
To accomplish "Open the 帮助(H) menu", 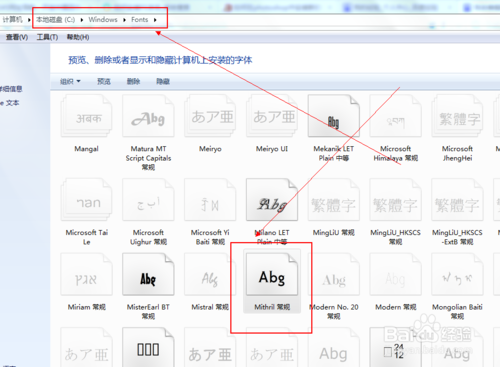I will click(78, 37).
